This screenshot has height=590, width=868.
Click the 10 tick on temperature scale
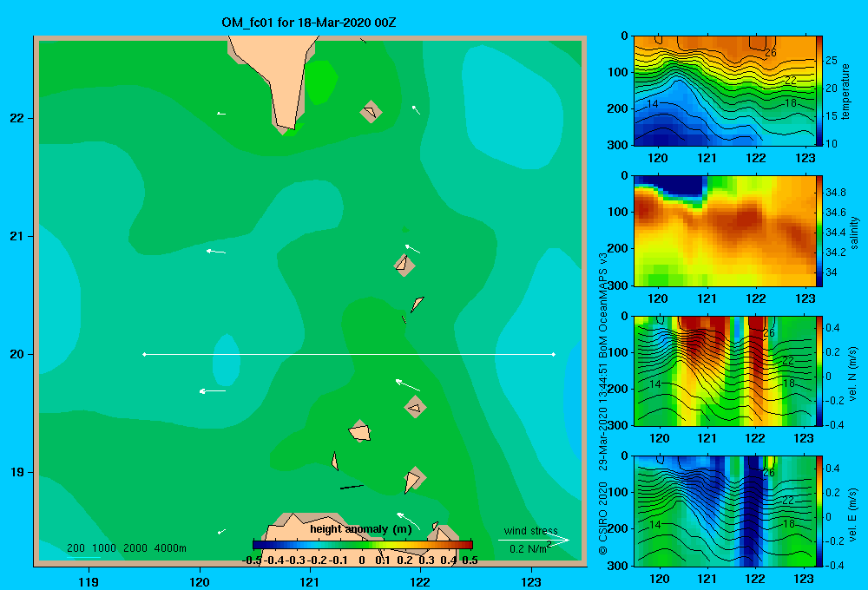tap(832, 143)
